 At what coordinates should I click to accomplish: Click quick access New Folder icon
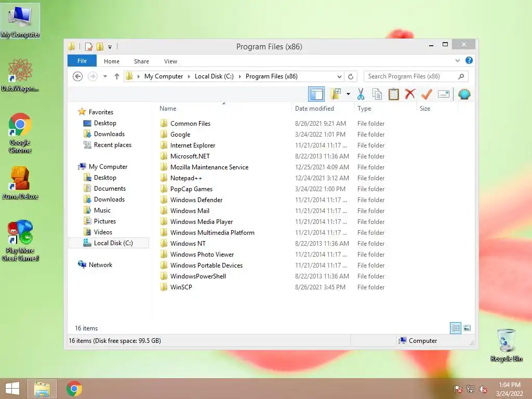(100, 46)
